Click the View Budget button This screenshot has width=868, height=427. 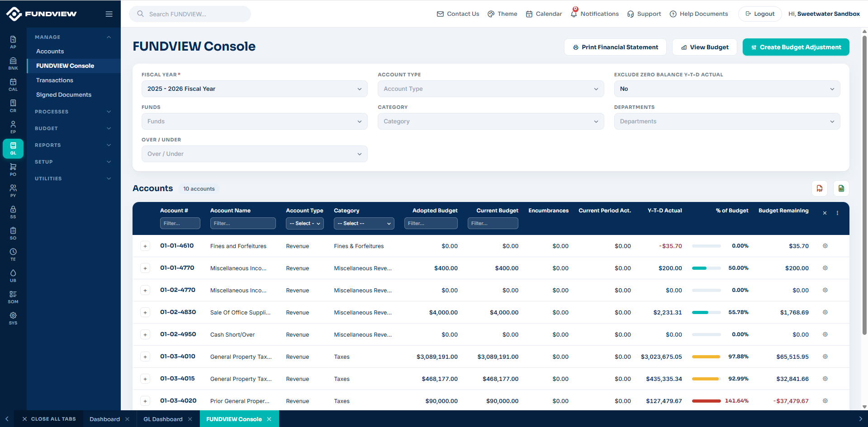click(705, 47)
